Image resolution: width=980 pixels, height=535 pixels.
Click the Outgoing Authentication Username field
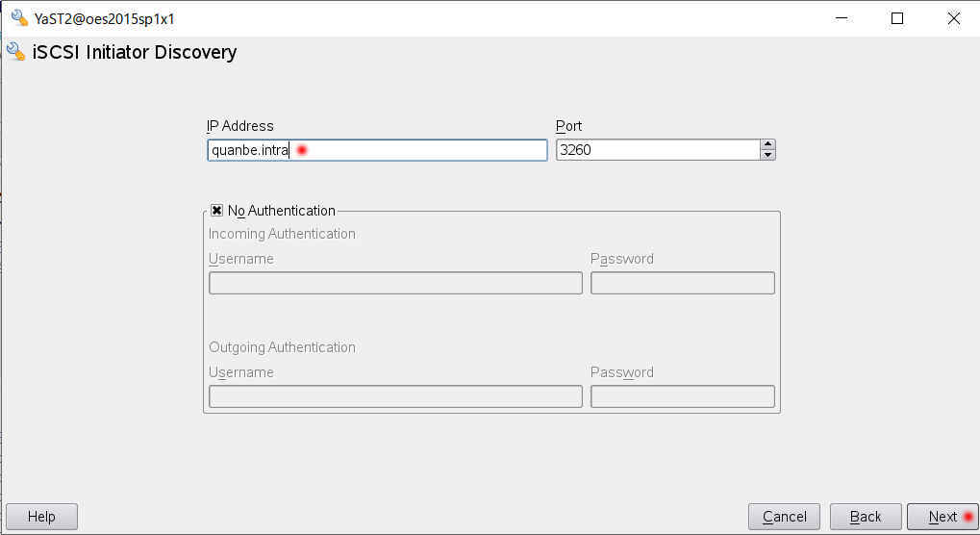395,396
